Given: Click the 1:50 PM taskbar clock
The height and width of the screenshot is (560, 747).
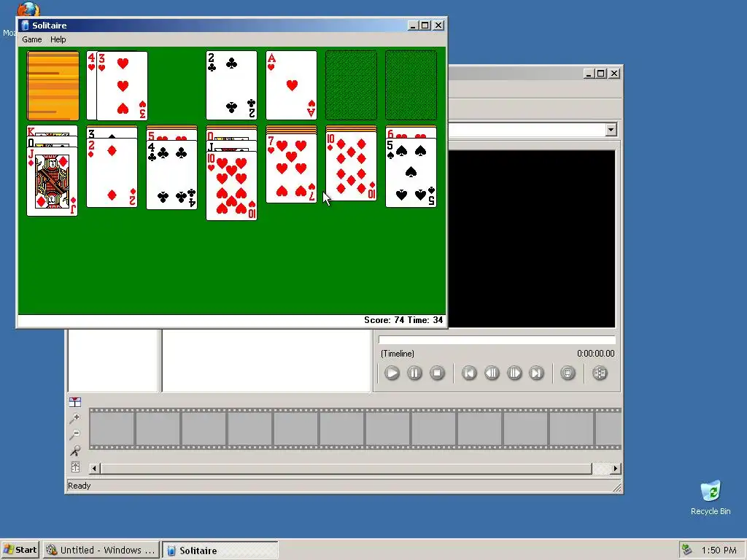Looking at the screenshot, I should [x=719, y=550].
